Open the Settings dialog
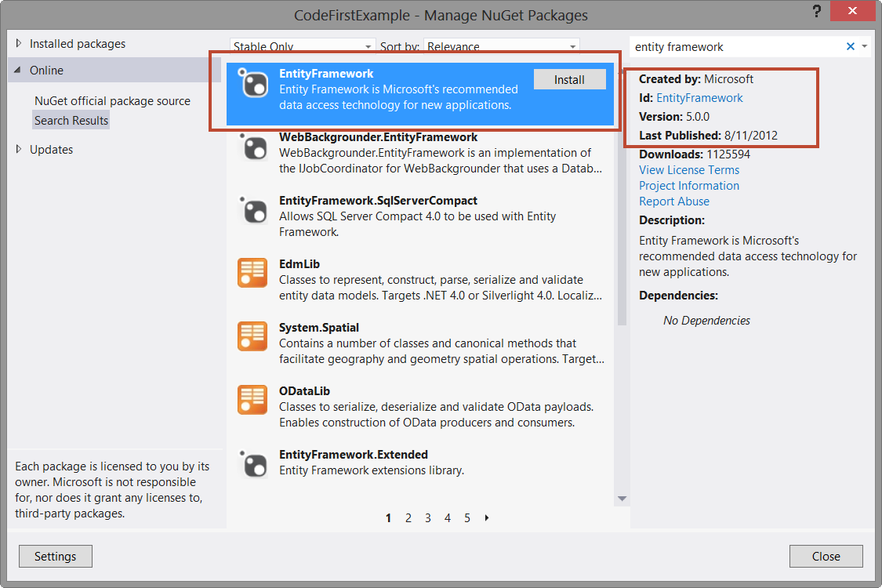 55,556
